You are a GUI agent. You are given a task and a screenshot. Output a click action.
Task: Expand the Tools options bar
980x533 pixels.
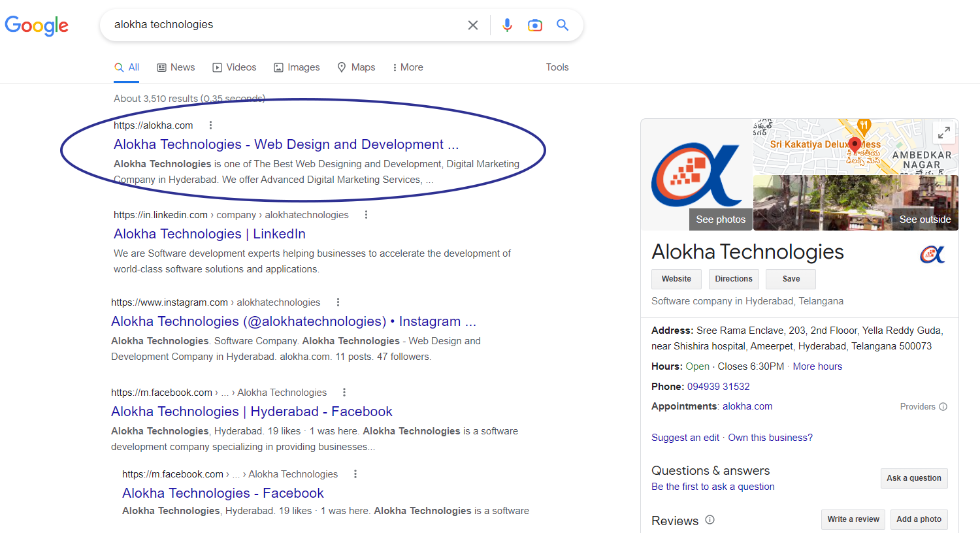click(557, 67)
